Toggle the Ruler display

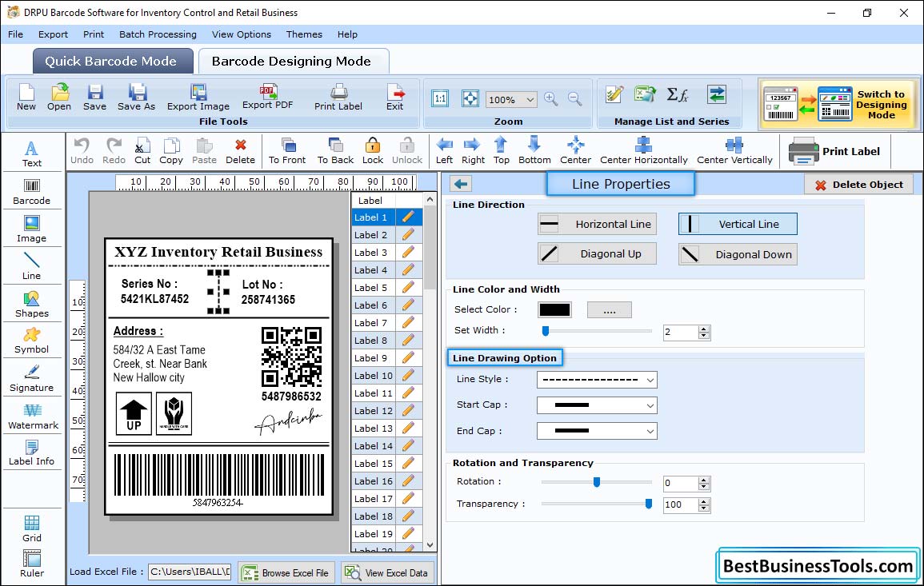[x=32, y=564]
